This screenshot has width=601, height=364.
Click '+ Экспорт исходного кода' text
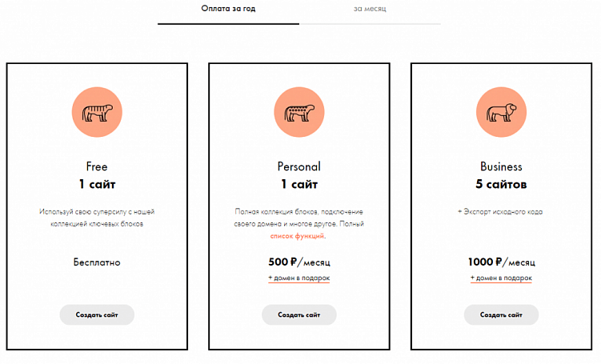[x=501, y=212]
